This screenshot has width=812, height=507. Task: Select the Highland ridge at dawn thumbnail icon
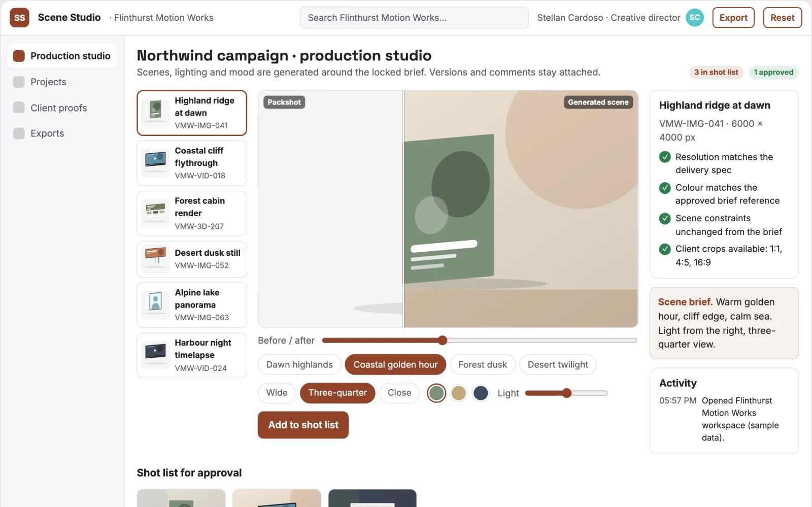click(x=156, y=113)
